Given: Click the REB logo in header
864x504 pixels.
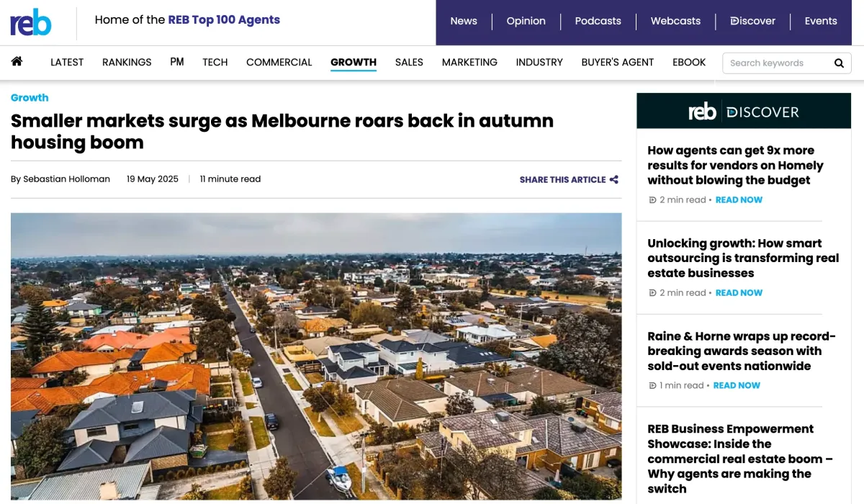Looking at the screenshot, I should pos(31,22).
